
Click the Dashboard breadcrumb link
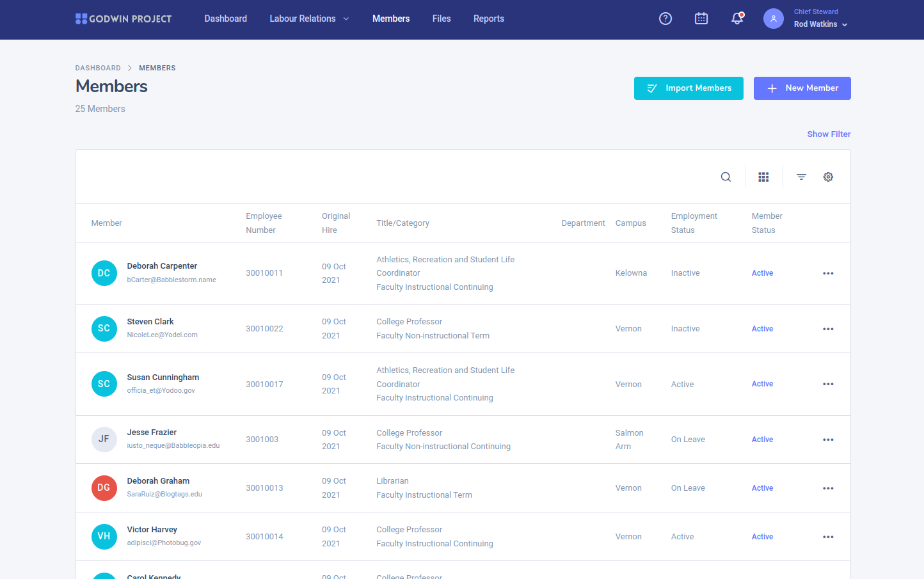(x=98, y=68)
